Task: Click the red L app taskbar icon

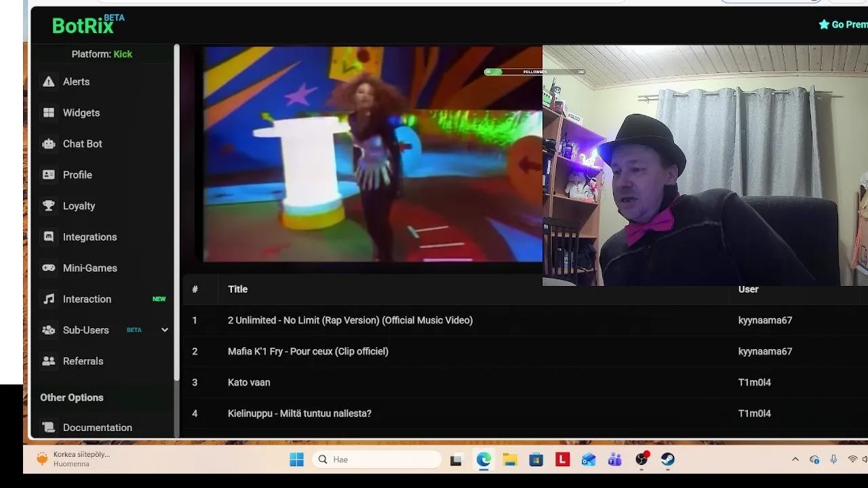Action: click(x=562, y=460)
